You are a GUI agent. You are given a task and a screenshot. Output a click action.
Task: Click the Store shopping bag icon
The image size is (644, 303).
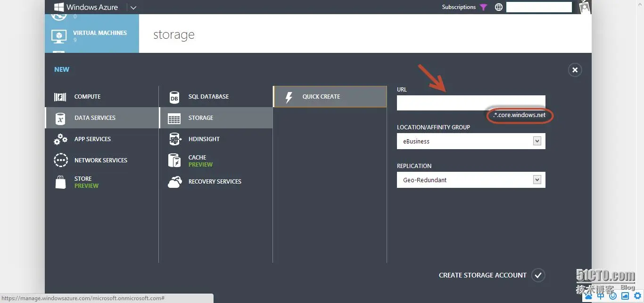[61, 182]
